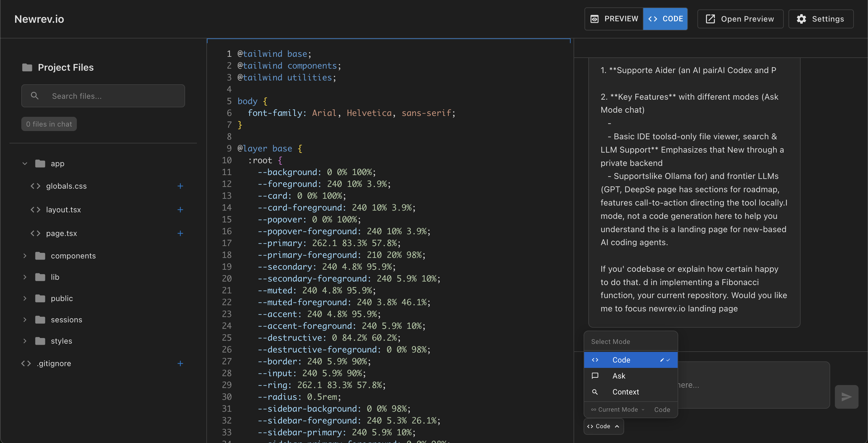Click the sessions folder icon
The width and height of the screenshot is (868, 443).
[40, 320]
